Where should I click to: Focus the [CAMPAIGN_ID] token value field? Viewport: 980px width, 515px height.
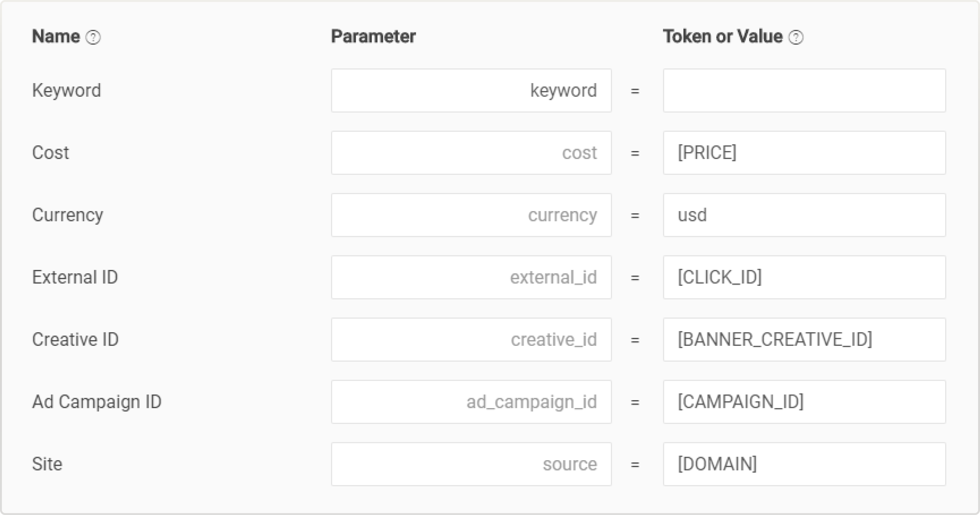804,402
